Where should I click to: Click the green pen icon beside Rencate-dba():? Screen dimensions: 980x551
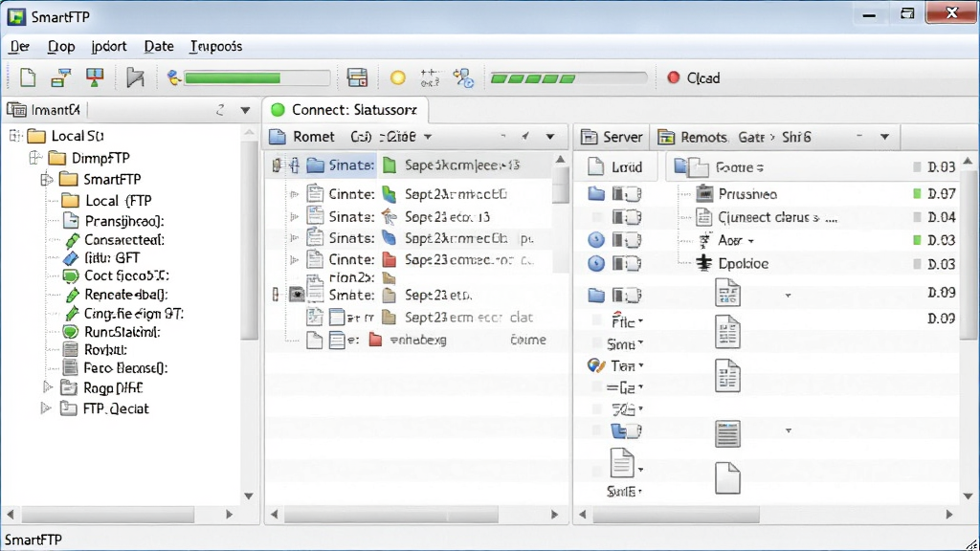(72, 295)
